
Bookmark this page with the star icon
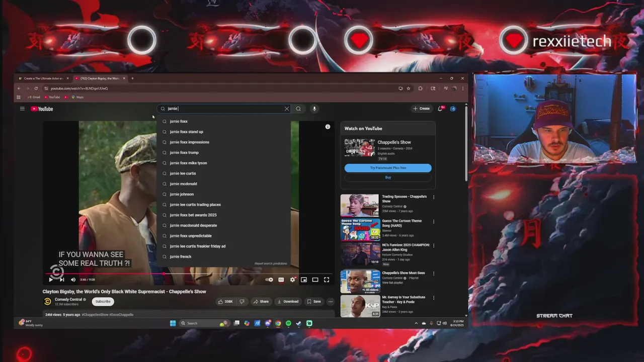[x=409, y=88]
